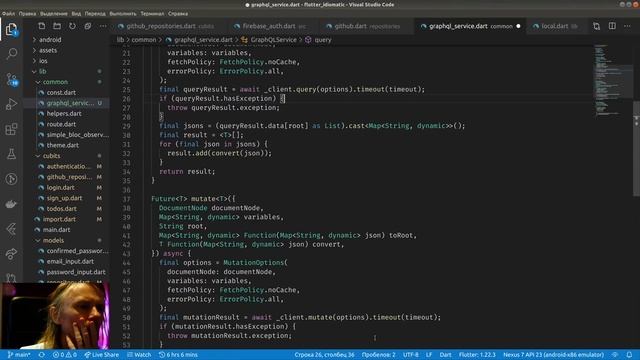Open helpers.dart in explorer
This screenshot has width=640, height=360.
pos(64,113)
